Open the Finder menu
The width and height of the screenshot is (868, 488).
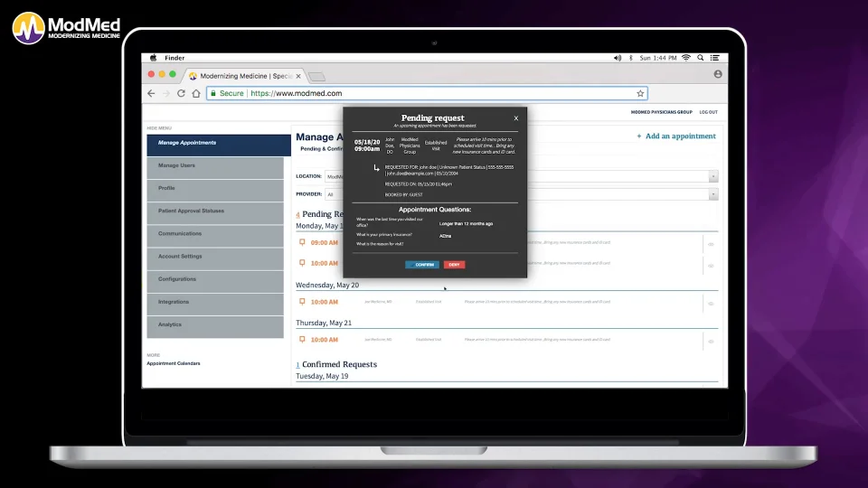(175, 58)
